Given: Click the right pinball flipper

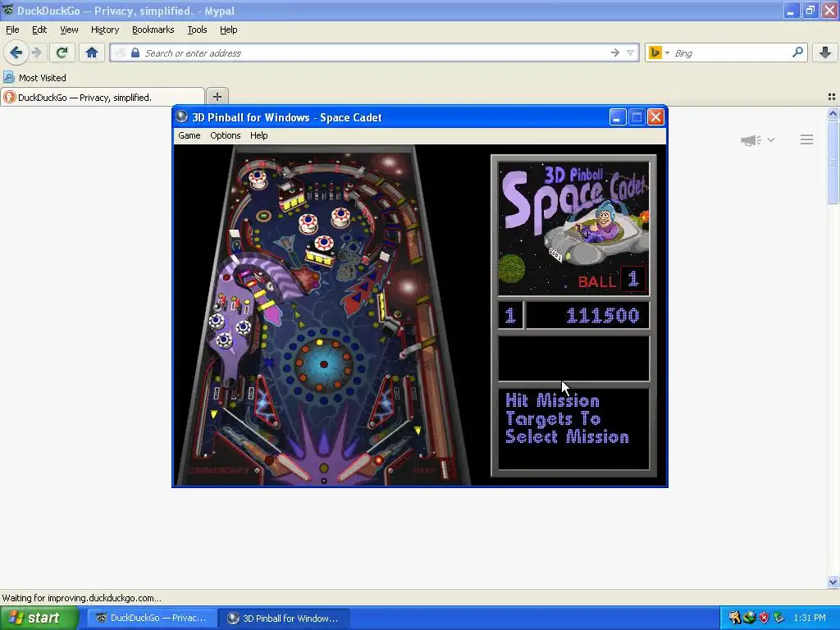Looking at the screenshot, I should click(x=360, y=467).
